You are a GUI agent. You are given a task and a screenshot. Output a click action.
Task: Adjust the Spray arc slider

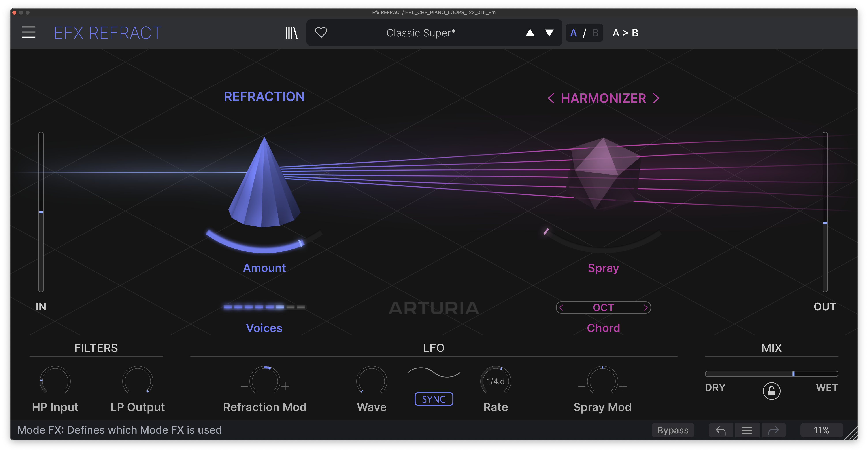tap(602, 241)
